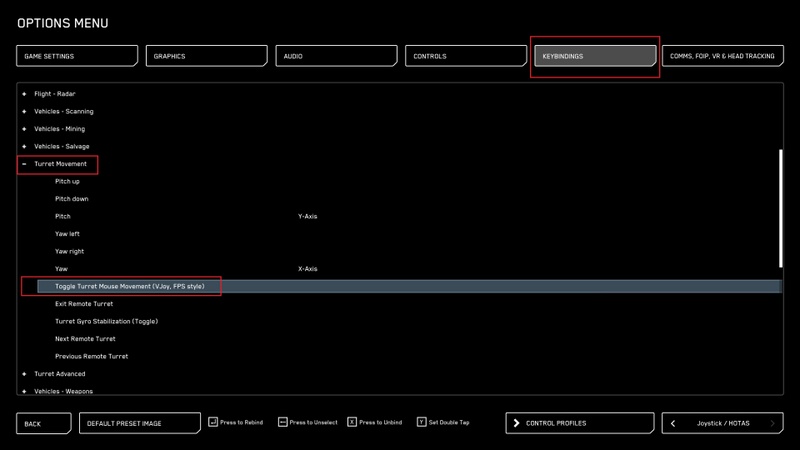Click the Joystick / HOTAS device label
This screenshot has height=450, width=800.
coord(723,423)
